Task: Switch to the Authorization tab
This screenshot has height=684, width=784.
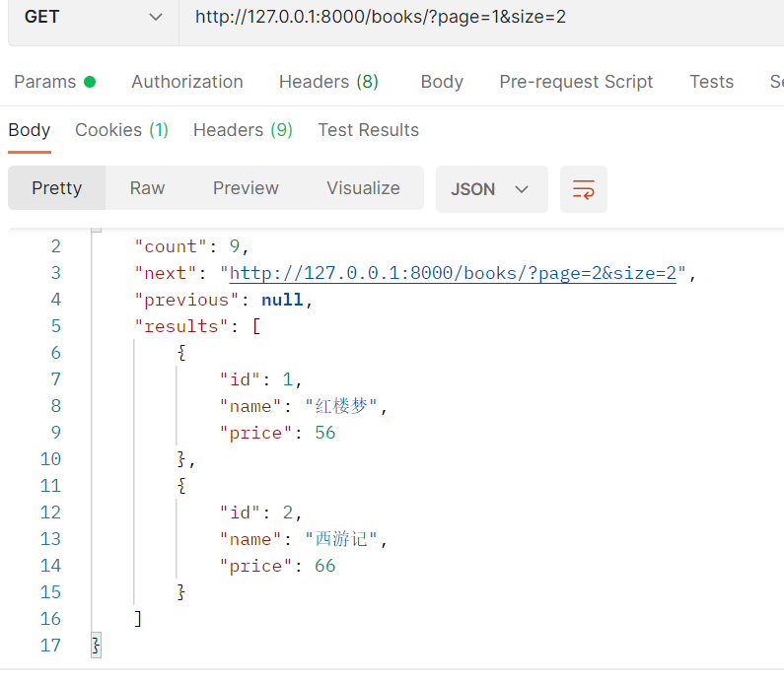Action: pyautogui.click(x=187, y=82)
